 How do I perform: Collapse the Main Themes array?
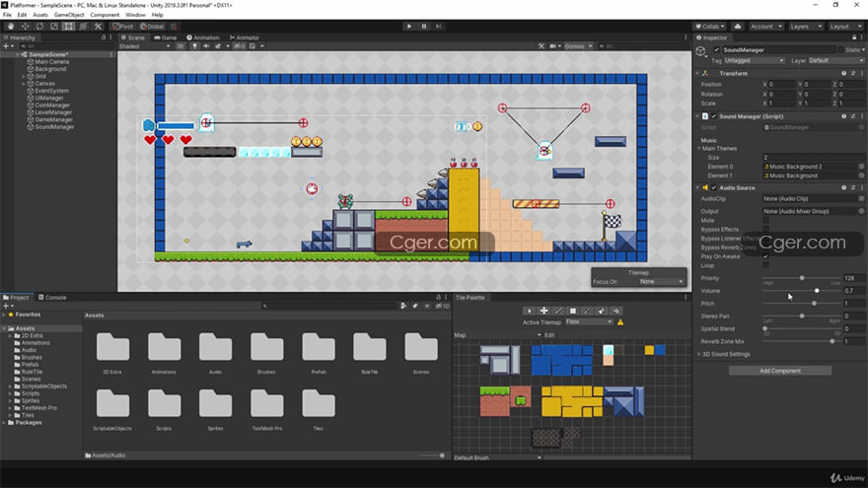click(x=699, y=148)
